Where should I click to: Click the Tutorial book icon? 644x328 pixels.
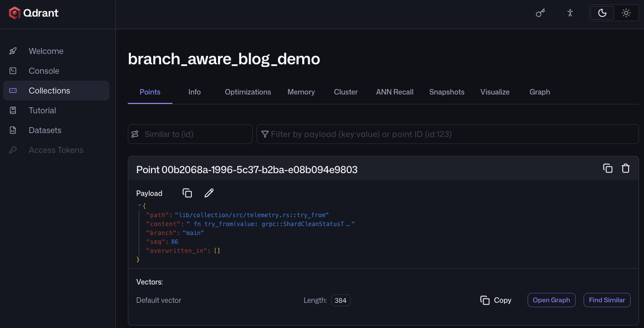(13, 110)
